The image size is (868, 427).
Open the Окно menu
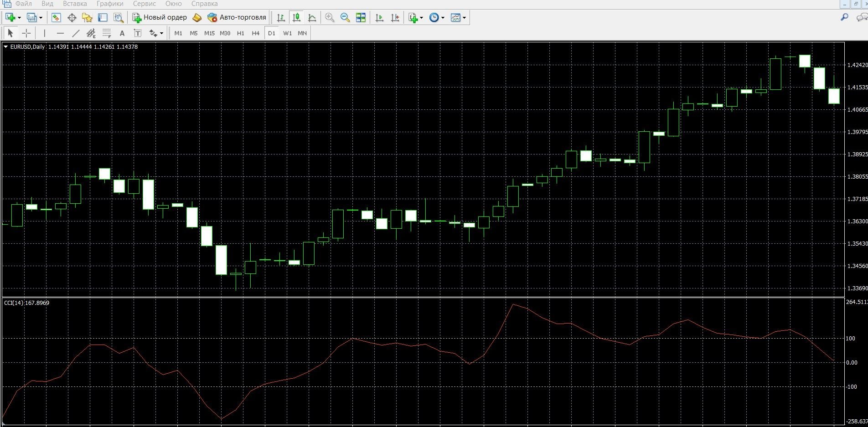click(174, 4)
